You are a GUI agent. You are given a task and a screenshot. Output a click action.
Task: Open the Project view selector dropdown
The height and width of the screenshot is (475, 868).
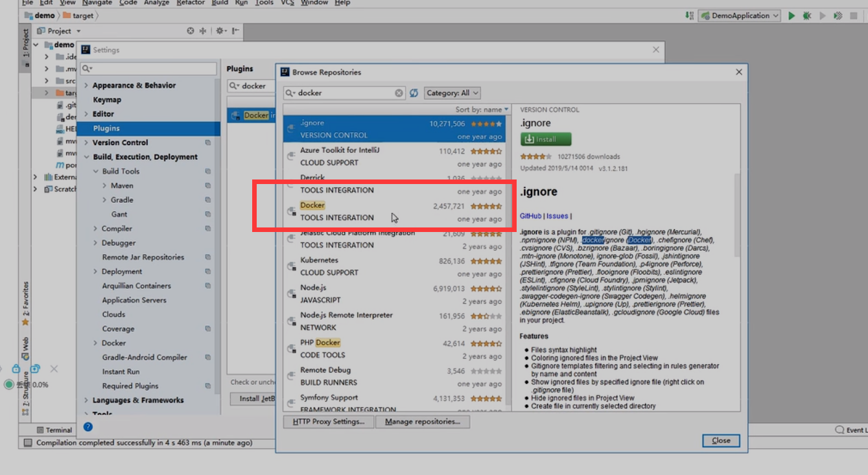(59, 30)
